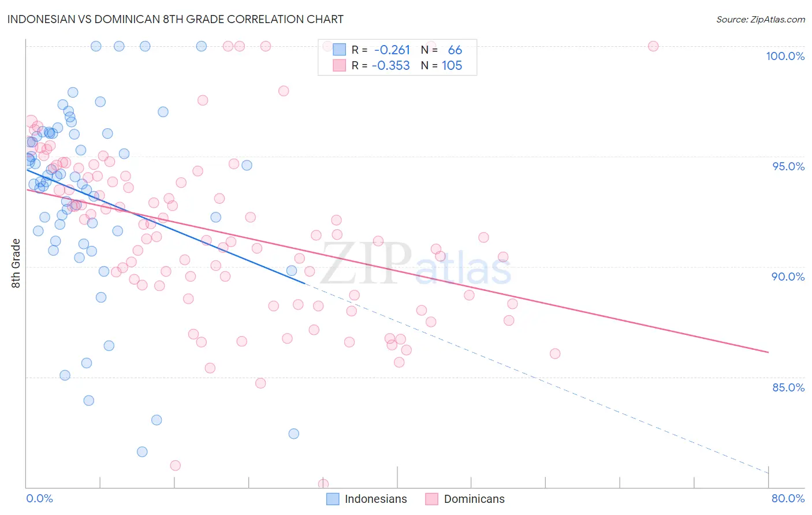Click the right end of the pink trend line
This screenshot has height=515, width=812.
(x=769, y=352)
